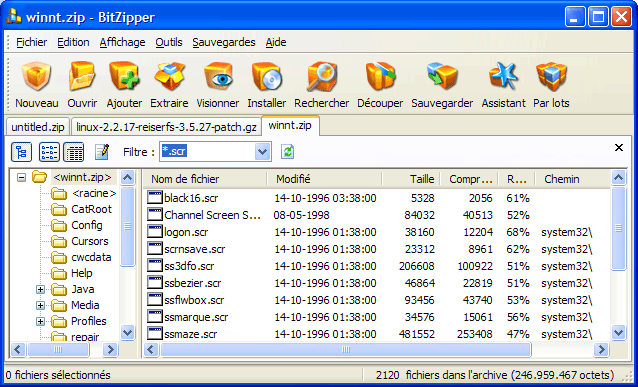This screenshot has width=638, height=387.
Task: Click the Visionner eye icon
Action: click(218, 76)
